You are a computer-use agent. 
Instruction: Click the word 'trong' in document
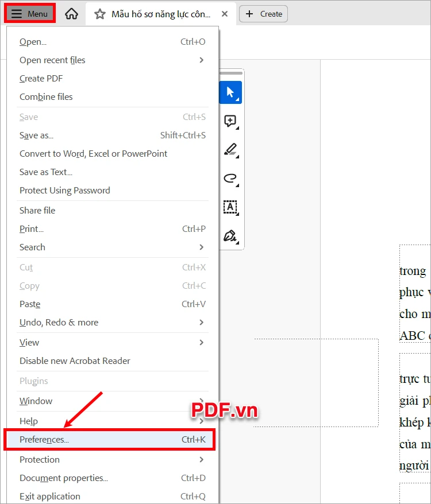coord(413,271)
